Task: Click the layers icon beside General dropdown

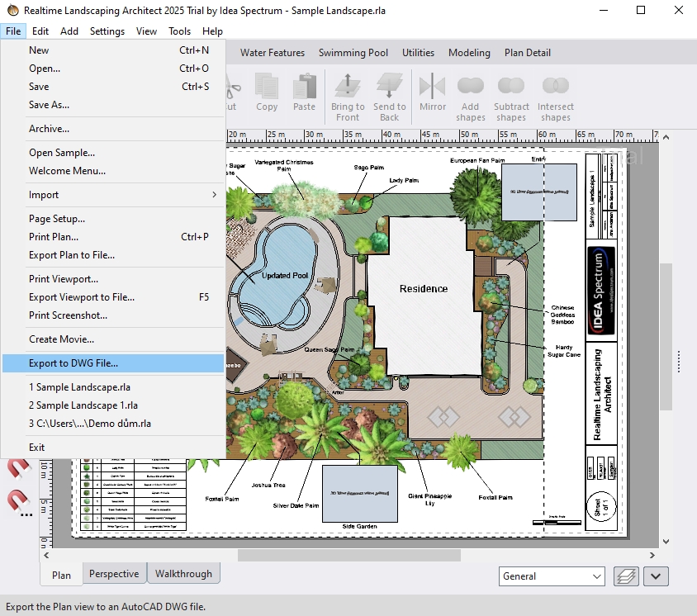Action: coord(626,576)
